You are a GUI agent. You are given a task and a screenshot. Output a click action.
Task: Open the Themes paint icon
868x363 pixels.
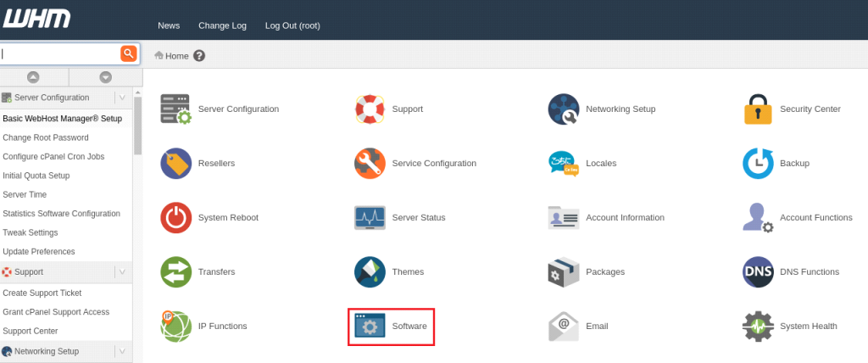click(x=370, y=272)
